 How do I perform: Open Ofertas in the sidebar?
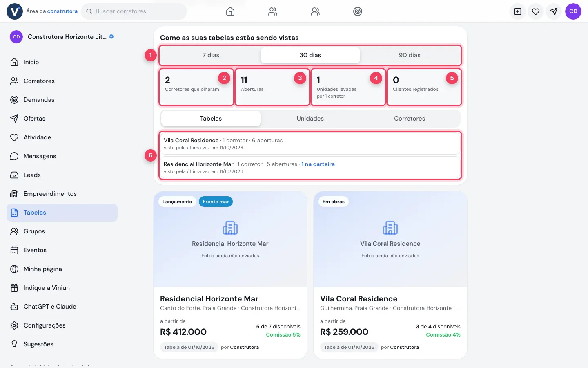pos(62,119)
